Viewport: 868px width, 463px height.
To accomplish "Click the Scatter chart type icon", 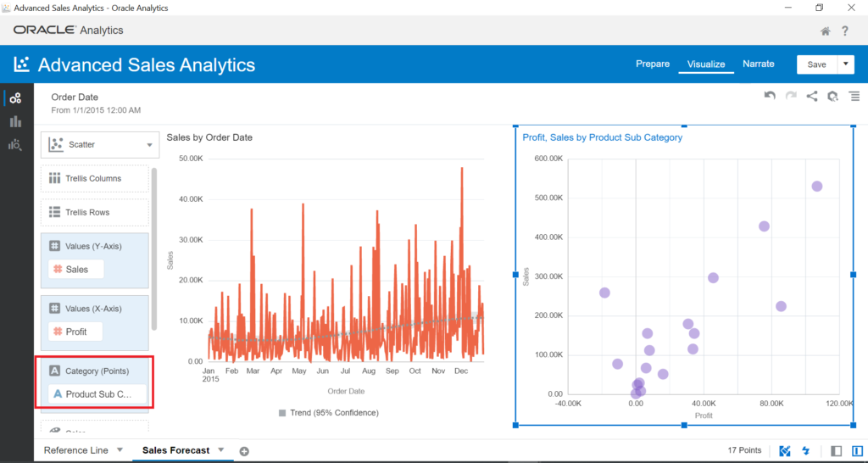I will pyautogui.click(x=57, y=144).
